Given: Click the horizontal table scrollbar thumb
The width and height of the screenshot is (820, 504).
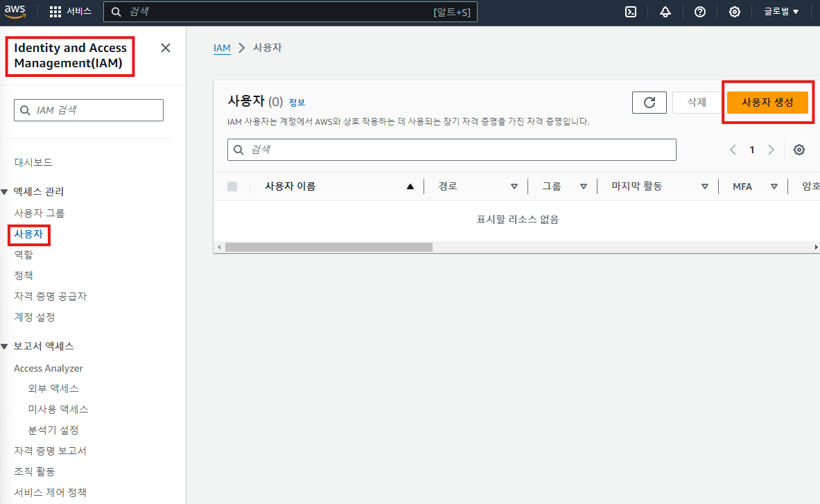Looking at the screenshot, I should tap(329, 247).
